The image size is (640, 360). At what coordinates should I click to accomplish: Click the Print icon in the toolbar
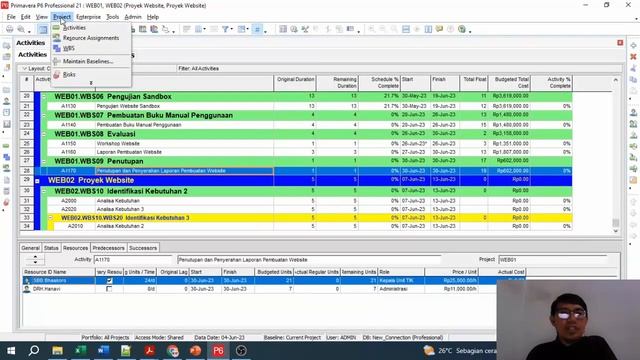[x=9, y=29]
